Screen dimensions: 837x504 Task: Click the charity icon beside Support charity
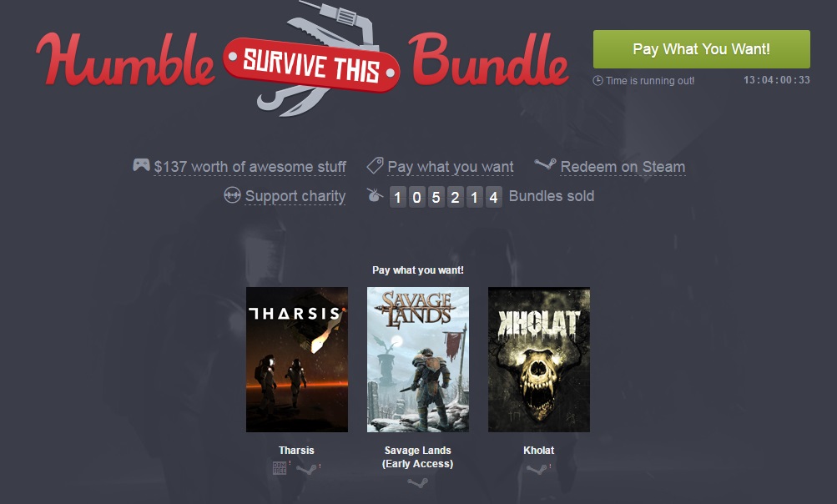[232, 195]
